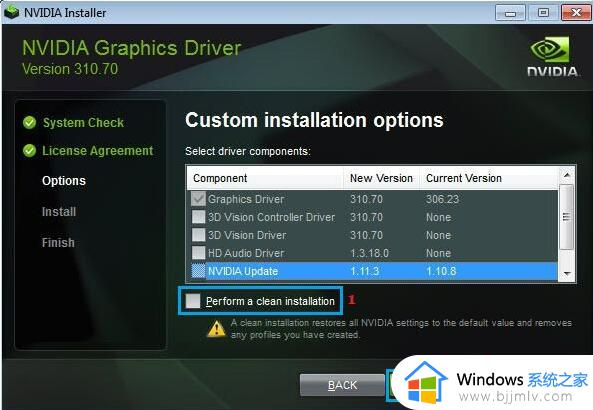Click the NVIDIA logo in the header

552,56
